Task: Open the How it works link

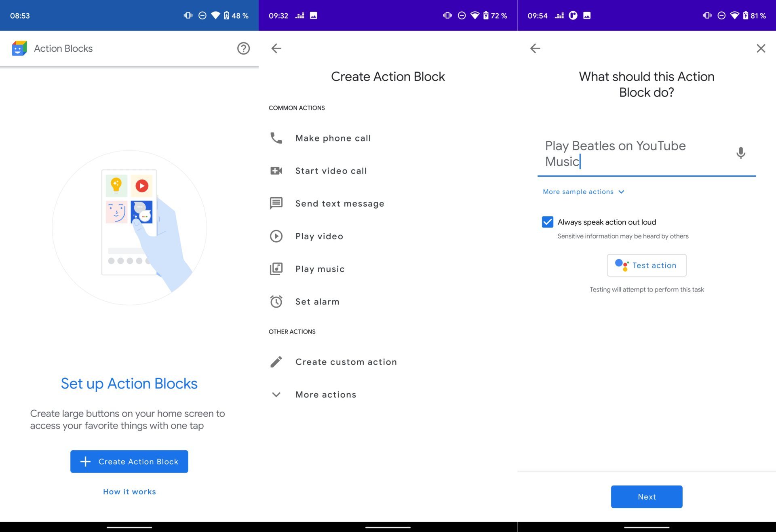Action: point(129,492)
